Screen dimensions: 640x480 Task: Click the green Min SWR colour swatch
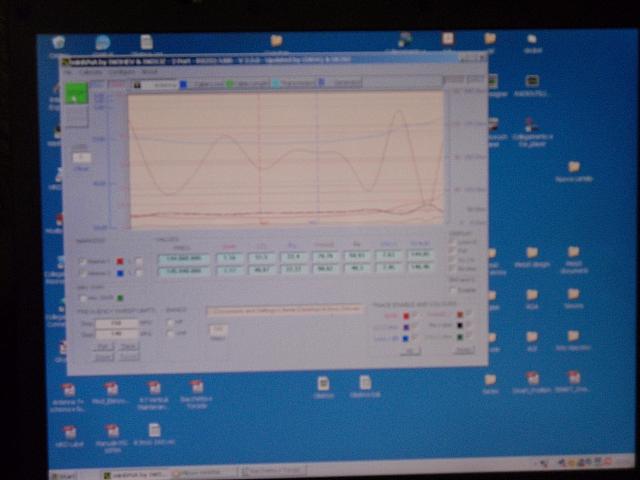[x=120, y=298]
